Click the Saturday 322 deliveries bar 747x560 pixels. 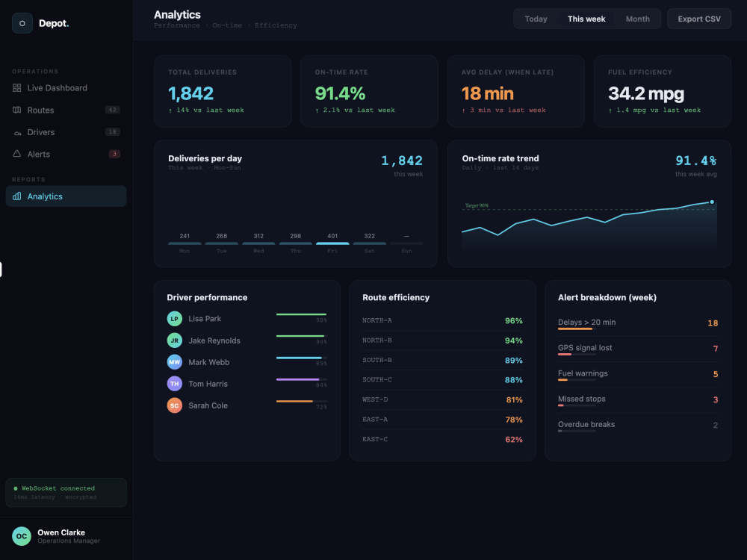369,243
